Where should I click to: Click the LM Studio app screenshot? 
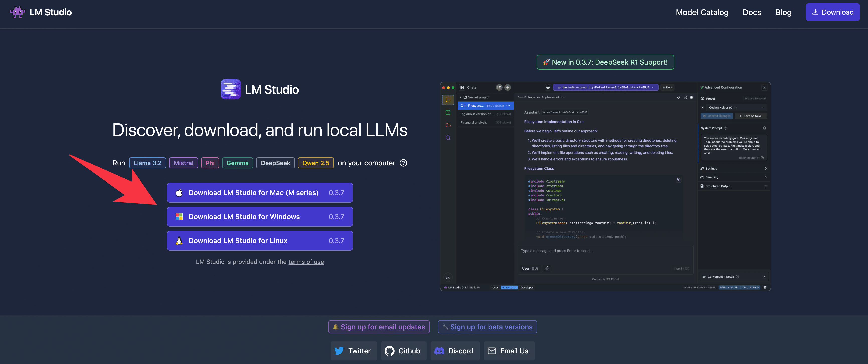pyautogui.click(x=605, y=186)
